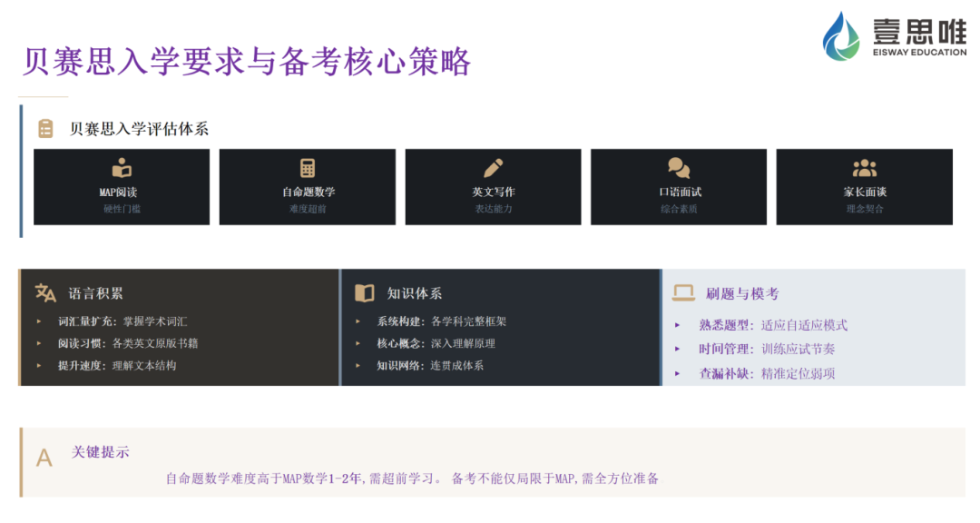980x523 pixels.
Task: Select the calculator icon on 自命题数学 card
Action: point(307,169)
